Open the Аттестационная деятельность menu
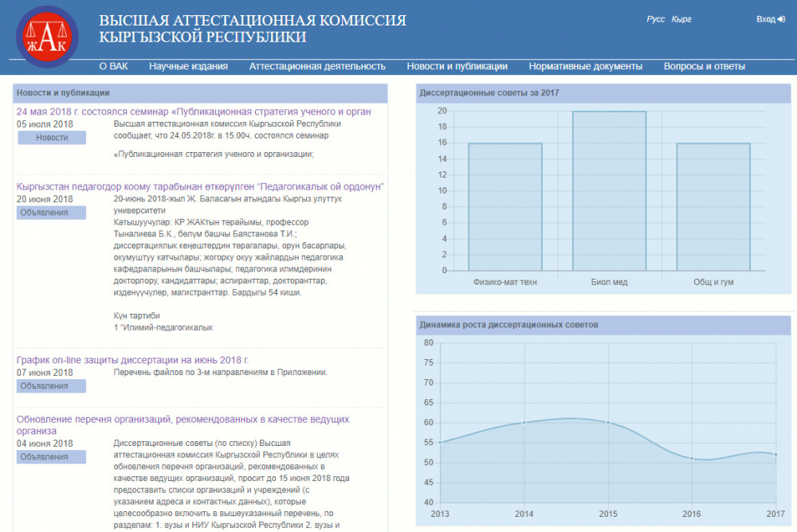The height and width of the screenshot is (532, 797). (317, 66)
